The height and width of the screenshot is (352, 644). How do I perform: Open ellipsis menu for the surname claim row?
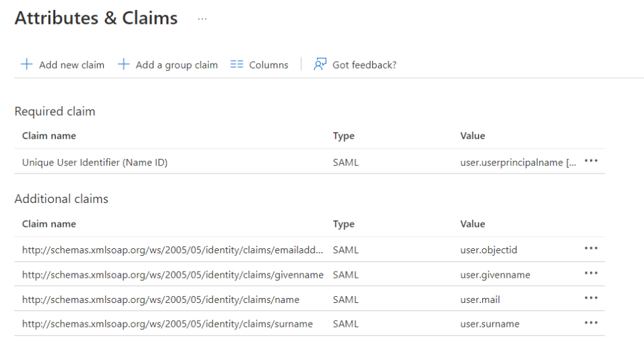tap(591, 322)
